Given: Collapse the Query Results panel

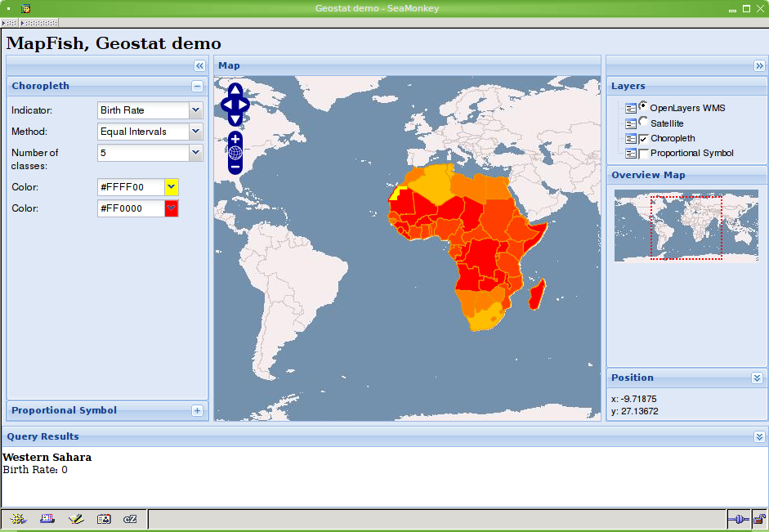Looking at the screenshot, I should click(x=759, y=437).
